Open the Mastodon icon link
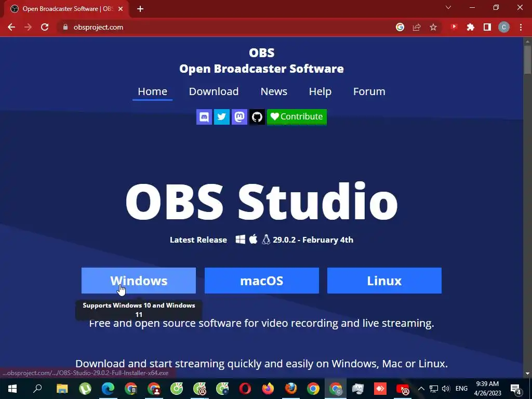Screen dimensions: 532x399 [x=239, y=117]
